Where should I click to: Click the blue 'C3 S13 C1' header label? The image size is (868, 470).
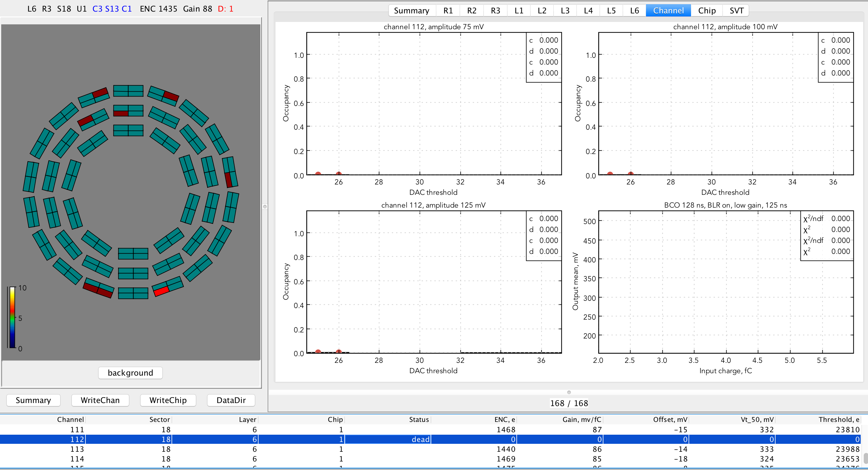112,9
